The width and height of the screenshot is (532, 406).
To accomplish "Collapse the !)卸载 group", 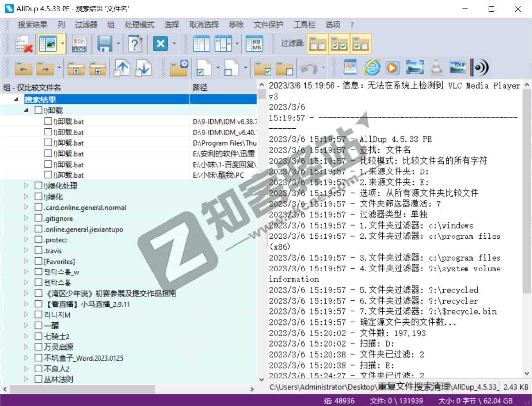I will [x=25, y=110].
